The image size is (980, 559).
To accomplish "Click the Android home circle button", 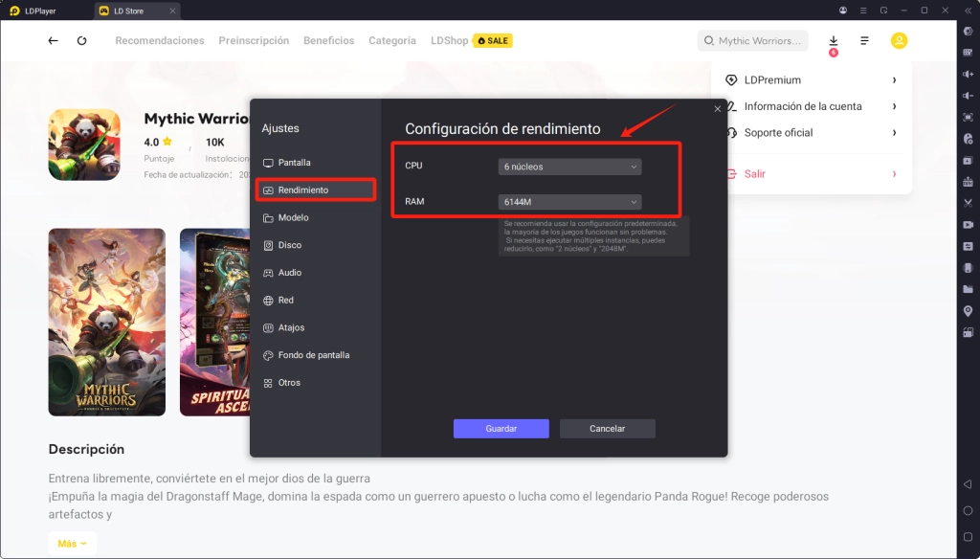I will (969, 511).
